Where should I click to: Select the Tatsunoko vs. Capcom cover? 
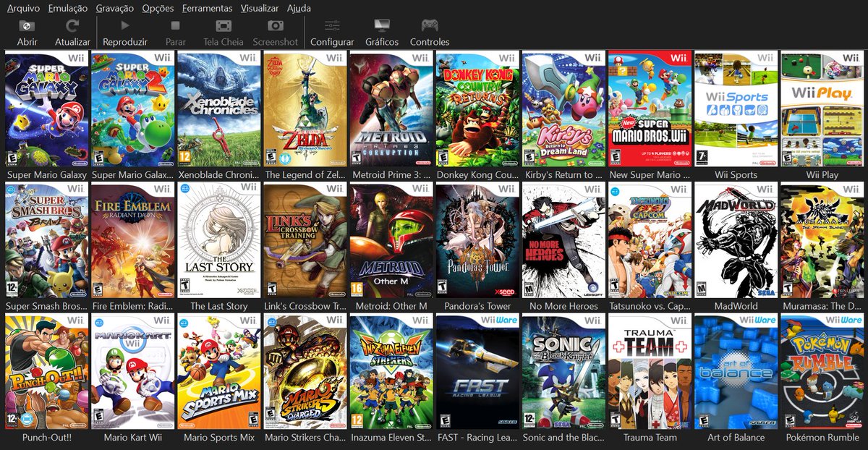click(650, 241)
